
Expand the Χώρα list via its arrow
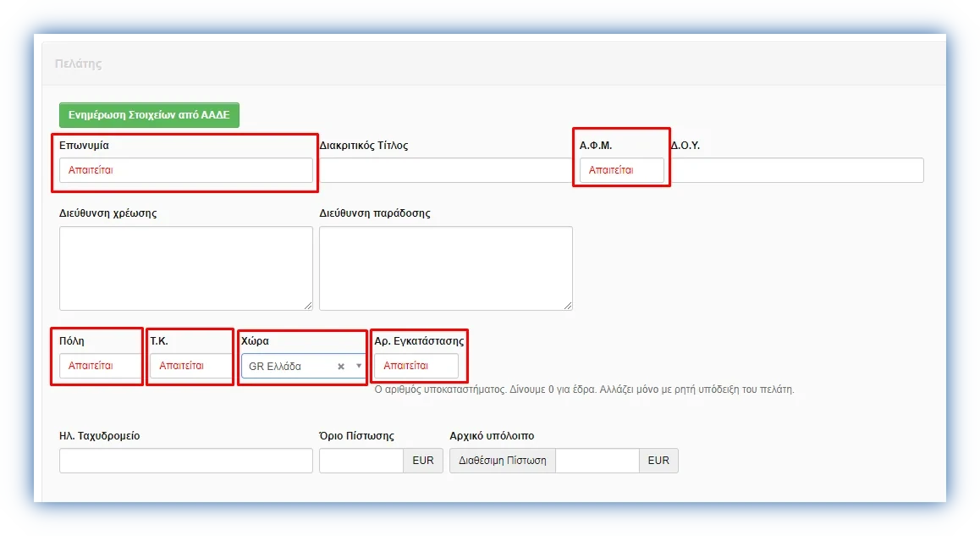pyautogui.click(x=359, y=367)
